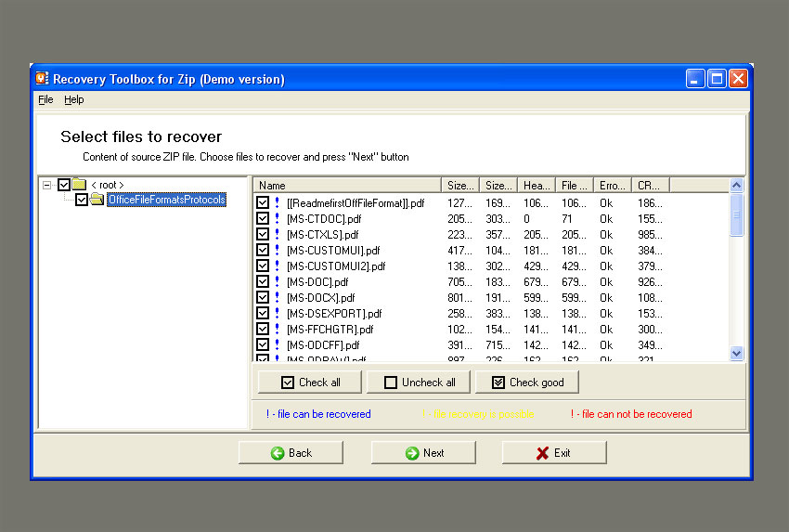Toggle OfficeFileFormatsProtocols folder checkbox
Viewport: 789px width, 532px height.
click(82, 200)
